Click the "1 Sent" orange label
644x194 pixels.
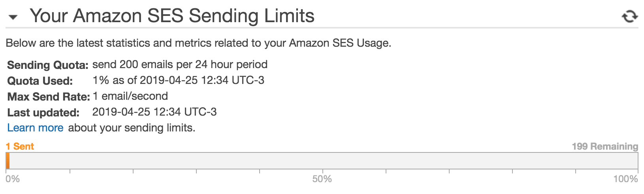click(x=20, y=146)
